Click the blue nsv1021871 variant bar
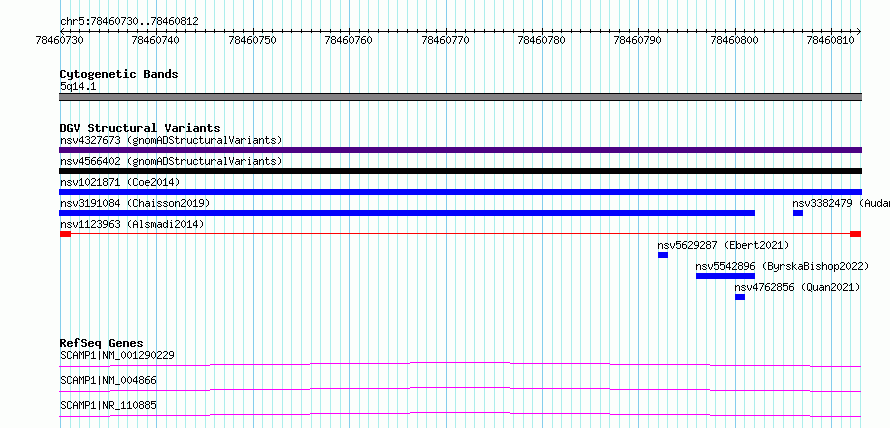The width and height of the screenshot is (890, 428). pos(460,192)
